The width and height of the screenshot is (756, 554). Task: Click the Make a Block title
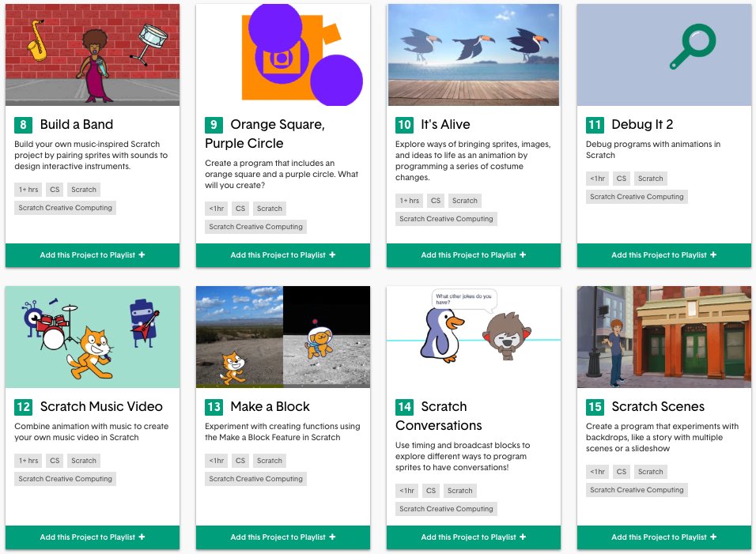pos(270,406)
